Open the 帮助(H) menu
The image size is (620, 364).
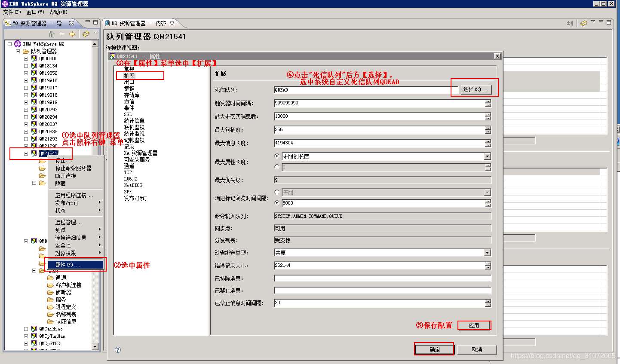58,12
